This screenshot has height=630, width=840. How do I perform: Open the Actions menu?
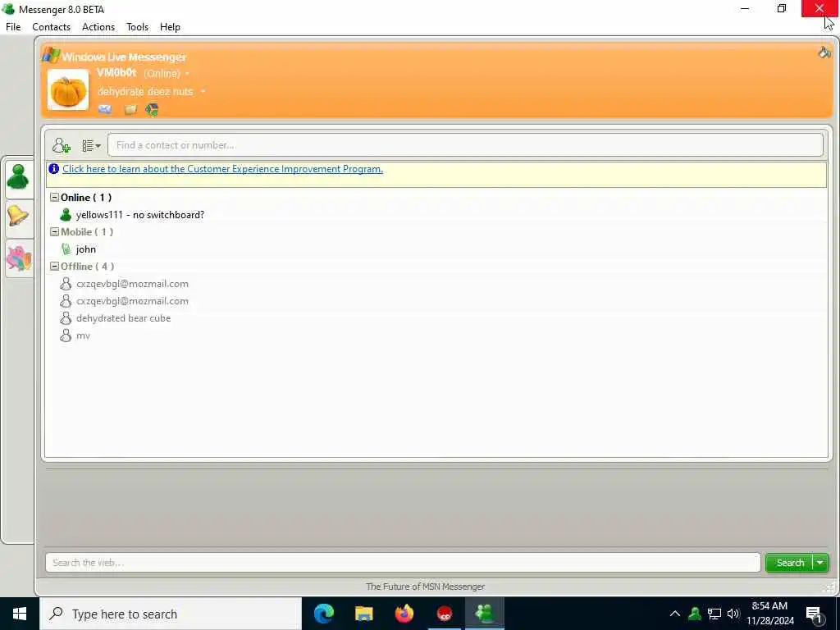tap(98, 27)
